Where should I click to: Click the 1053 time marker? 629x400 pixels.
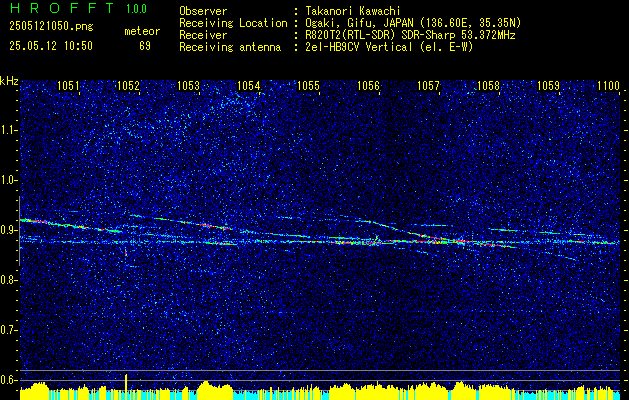[189, 85]
